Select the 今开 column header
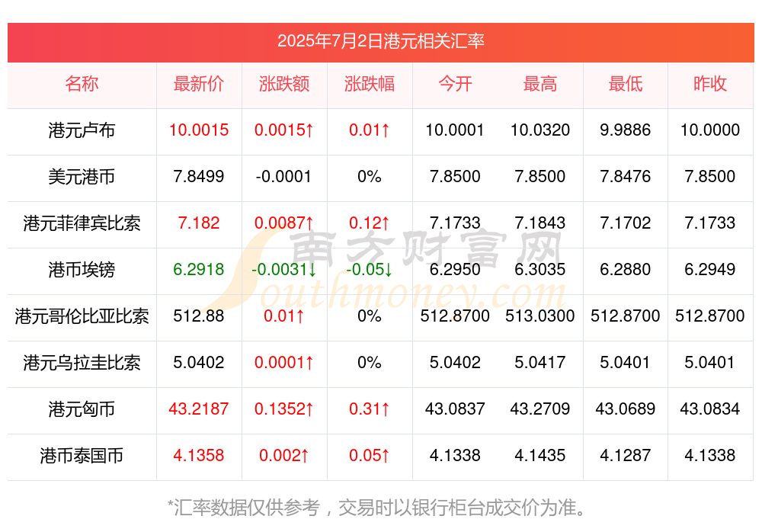Image resolution: width=762 pixels, height=532 pixels. 455,84
